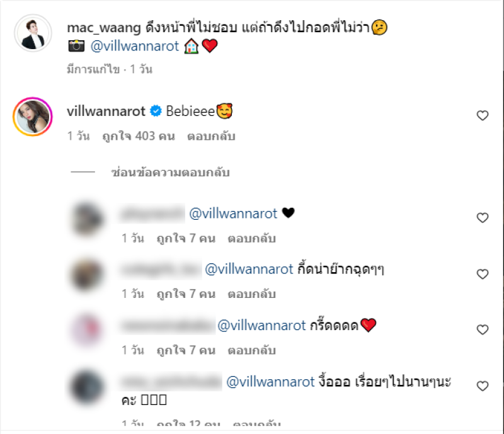Like the black heart reply

coord(483,218)
